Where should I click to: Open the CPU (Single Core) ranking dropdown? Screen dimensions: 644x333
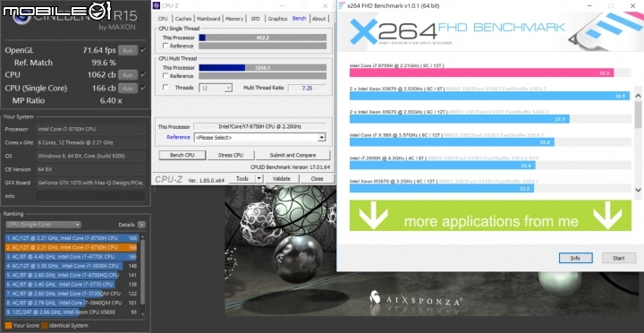coord(43,225)
